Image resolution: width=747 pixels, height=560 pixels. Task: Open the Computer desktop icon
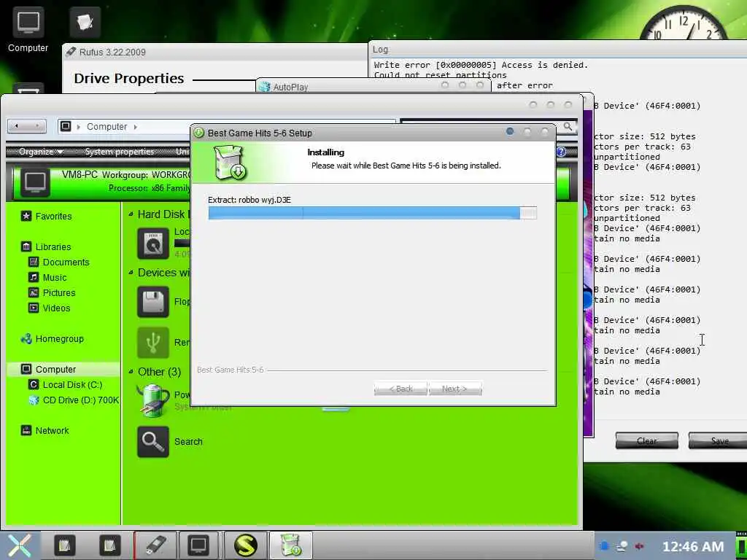tap(28, 29)
